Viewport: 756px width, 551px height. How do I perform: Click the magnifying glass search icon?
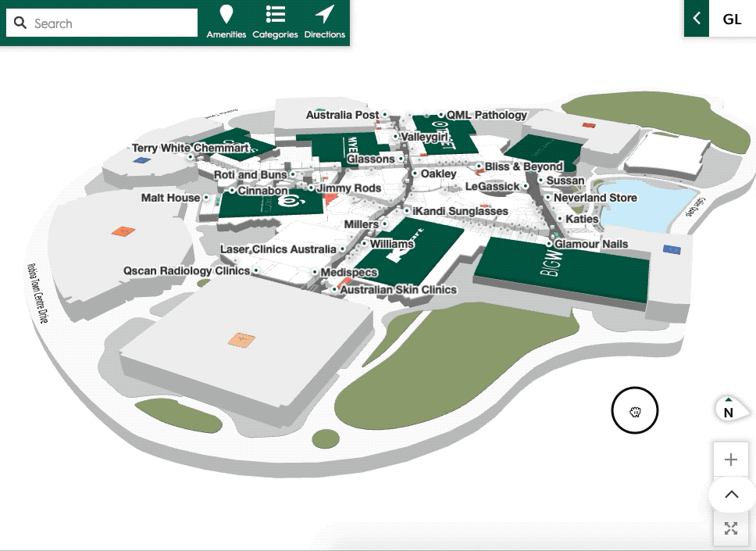point(20,23)
